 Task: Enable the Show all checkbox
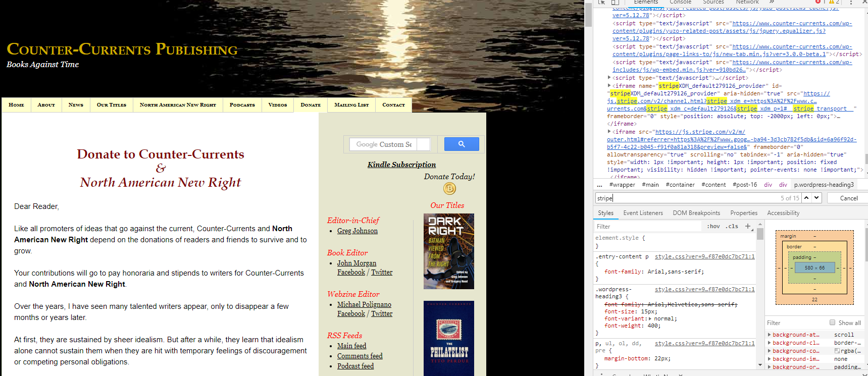tap(833, 323)
